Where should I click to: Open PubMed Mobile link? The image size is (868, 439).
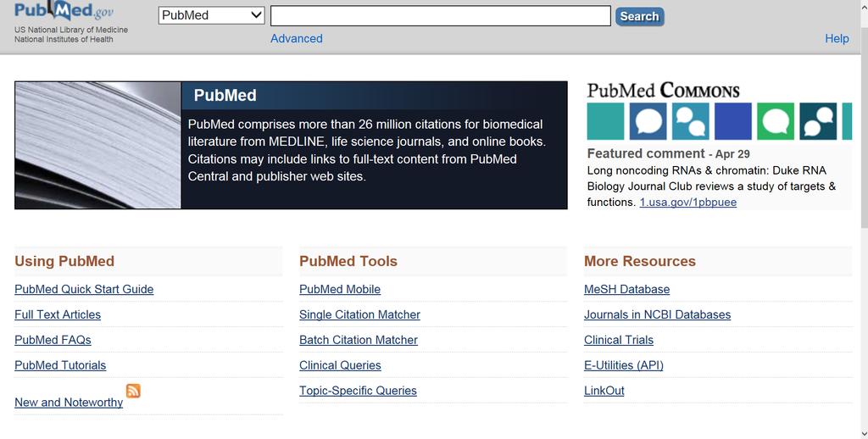340,290
